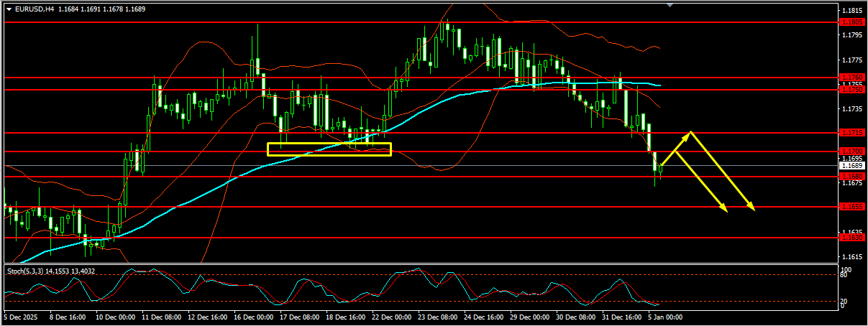The width and height of the screenshot is (868, 326).
Task: Click the 1.1815 price scale value
Action: pyautogui.click(x=851, y=11)
